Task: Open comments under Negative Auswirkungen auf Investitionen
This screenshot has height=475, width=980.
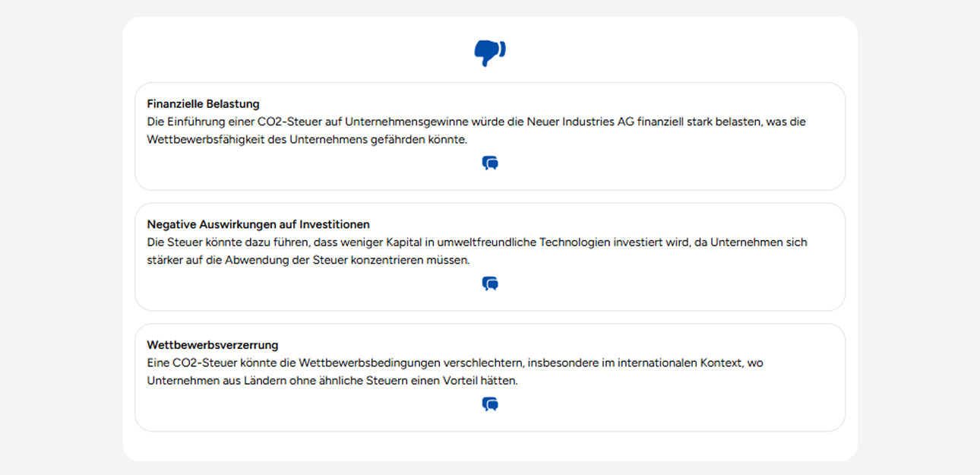Action: pyautogui.click(x=490, y=283)
